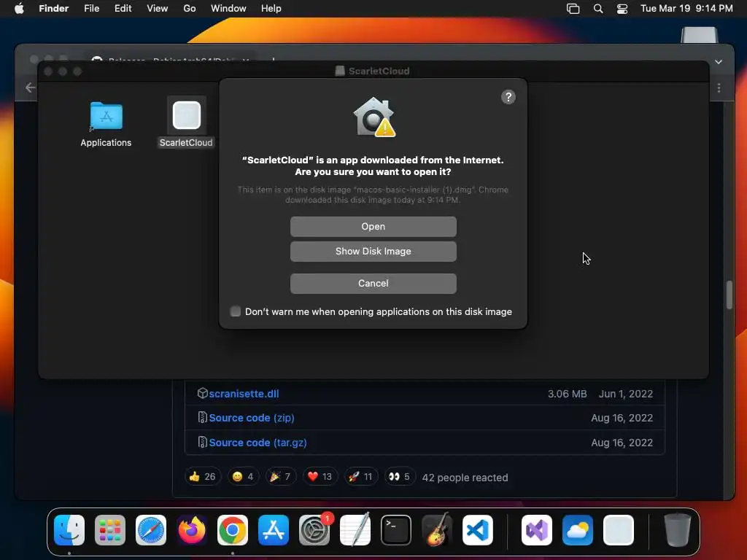Open the File menu

91,9
